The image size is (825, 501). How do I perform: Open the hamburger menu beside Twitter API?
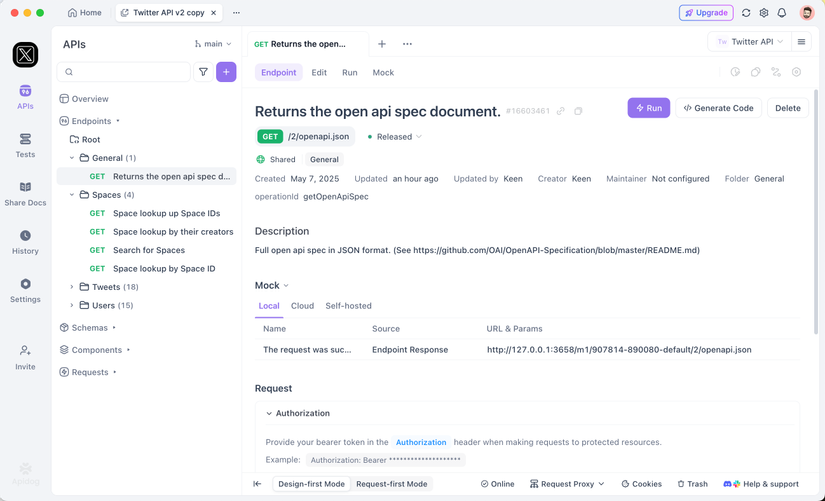[801, 42]
